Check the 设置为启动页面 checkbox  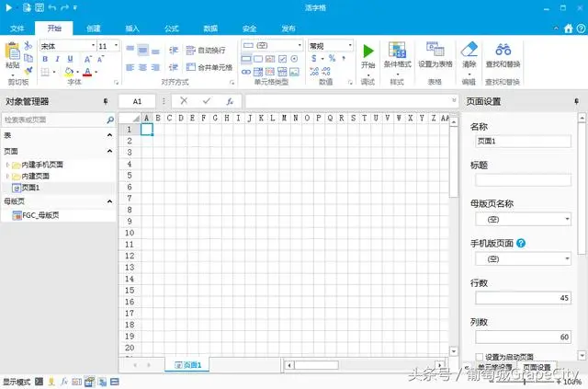[x=479, y=357]
